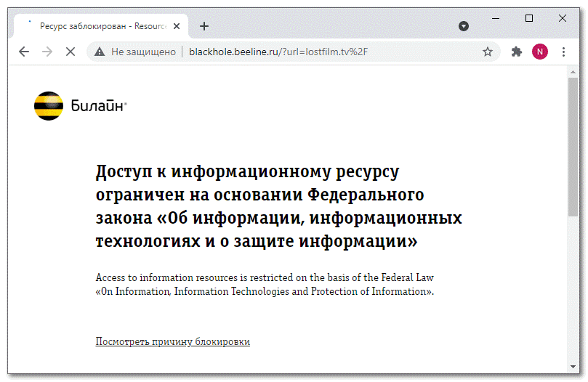This screenshot has width=588, height=382.
Task: Close the 'Ресурс заблокирован' tab
Action: click(177, 26)
